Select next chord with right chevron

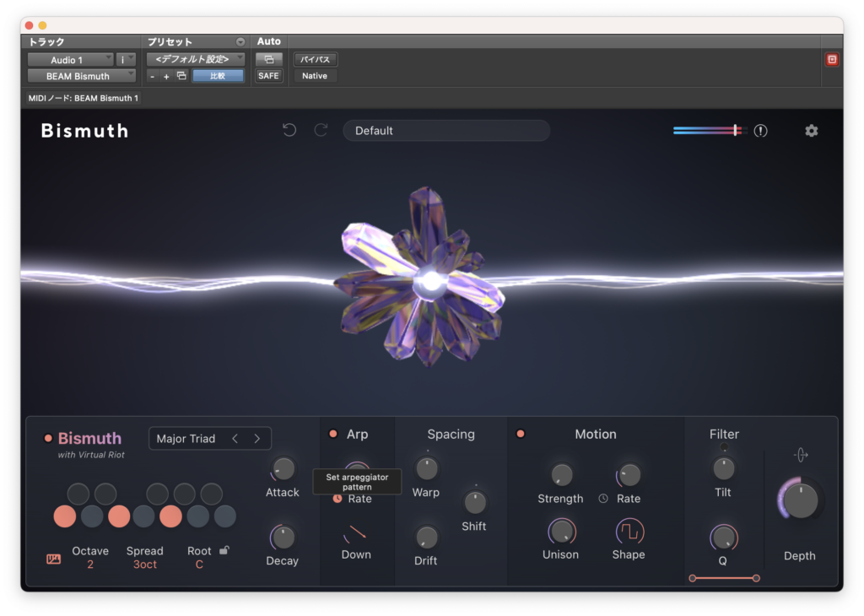(256, 439)
